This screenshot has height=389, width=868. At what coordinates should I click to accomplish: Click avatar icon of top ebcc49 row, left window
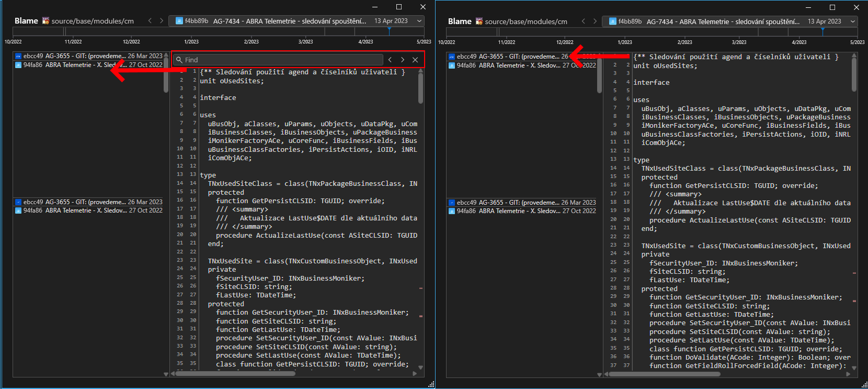pyautogui.click(x=18, y=56)
